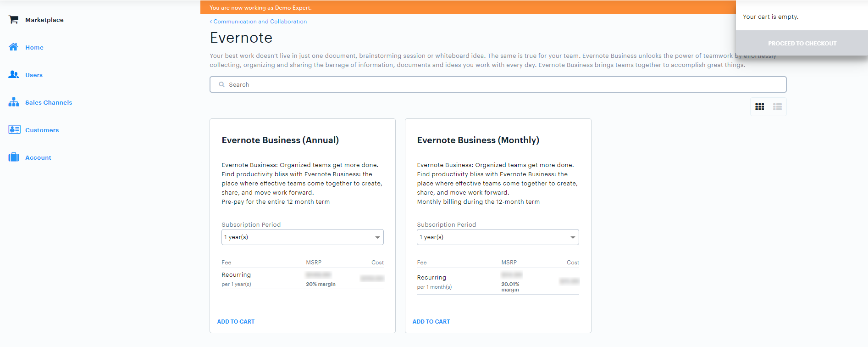Click into the product Search field
Viewport: 868px width, 347px height.
pyautogui.click(x=498, y=84)
